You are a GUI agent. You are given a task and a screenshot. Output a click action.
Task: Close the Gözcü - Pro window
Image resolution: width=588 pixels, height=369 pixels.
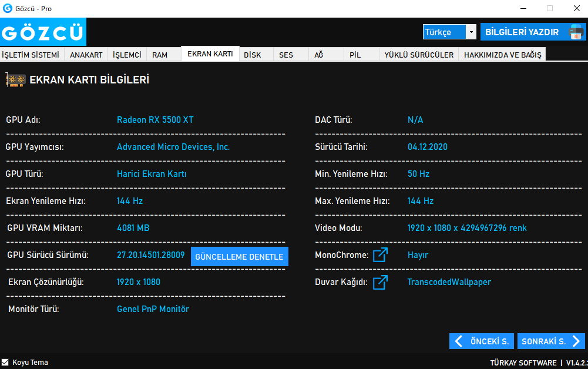click(x=577, y=8)
